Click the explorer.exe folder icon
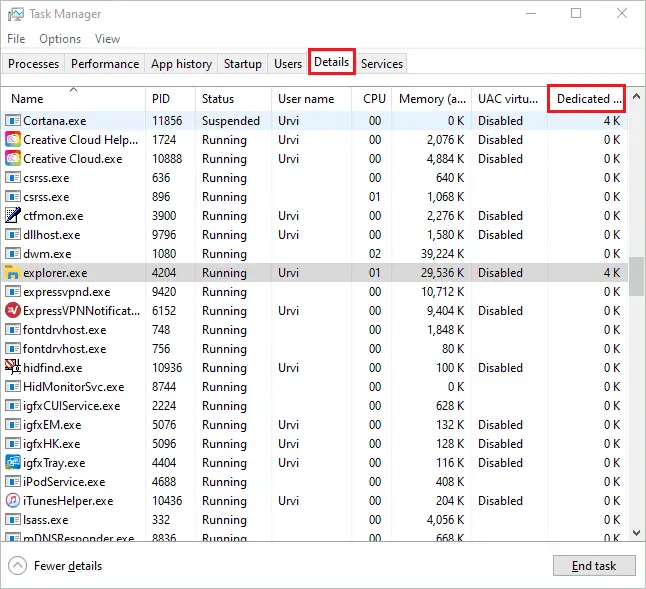 click(x=12, y=273)
